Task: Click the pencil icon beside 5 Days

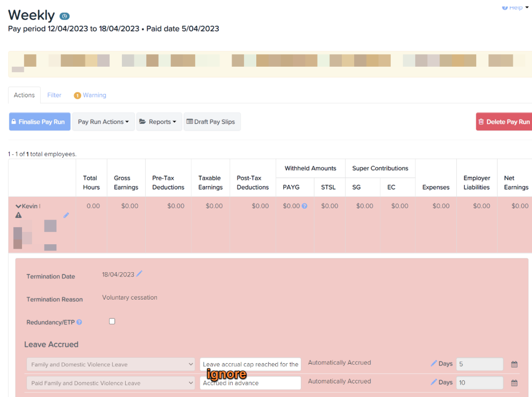Action: [434, 364]
